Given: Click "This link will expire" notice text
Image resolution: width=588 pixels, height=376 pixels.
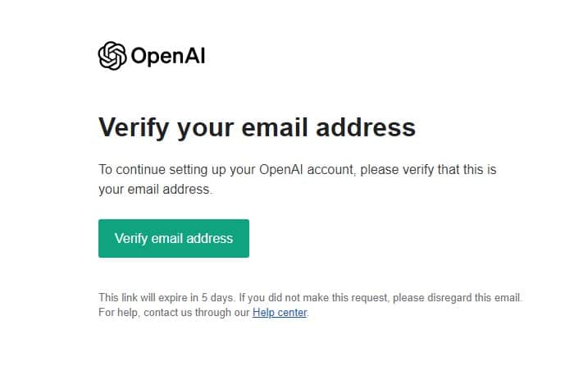Looking at the screenshot, I should (143, 297).
